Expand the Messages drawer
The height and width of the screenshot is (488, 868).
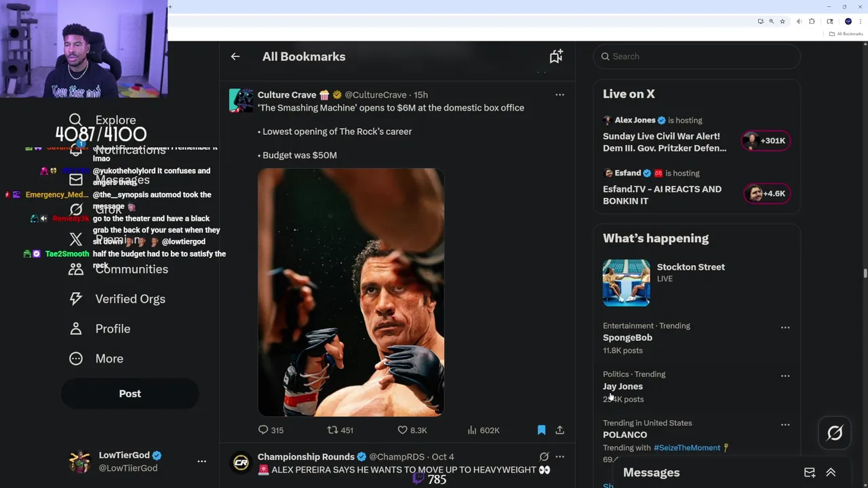[831, 472]
